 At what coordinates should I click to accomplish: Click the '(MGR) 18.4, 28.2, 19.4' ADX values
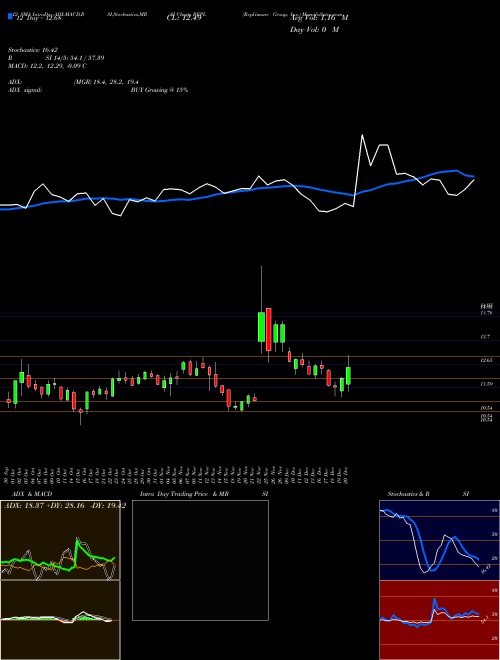click(x=106, y=82)
